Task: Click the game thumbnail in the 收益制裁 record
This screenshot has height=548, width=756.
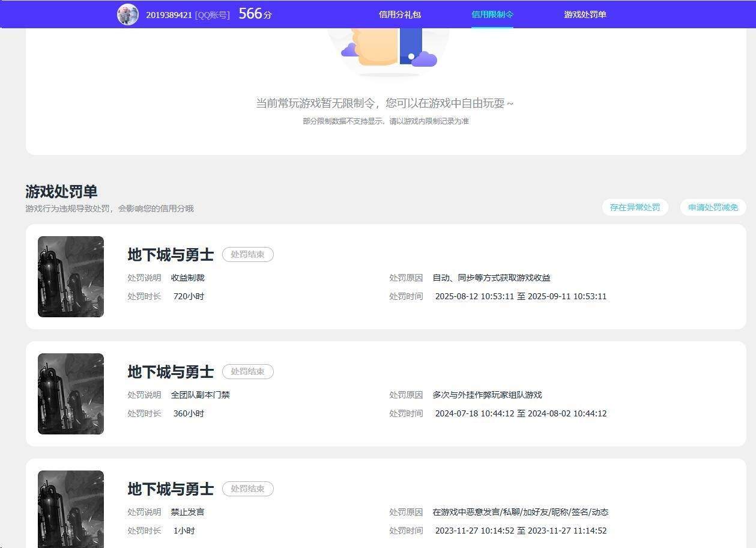Action: (71, 276)
